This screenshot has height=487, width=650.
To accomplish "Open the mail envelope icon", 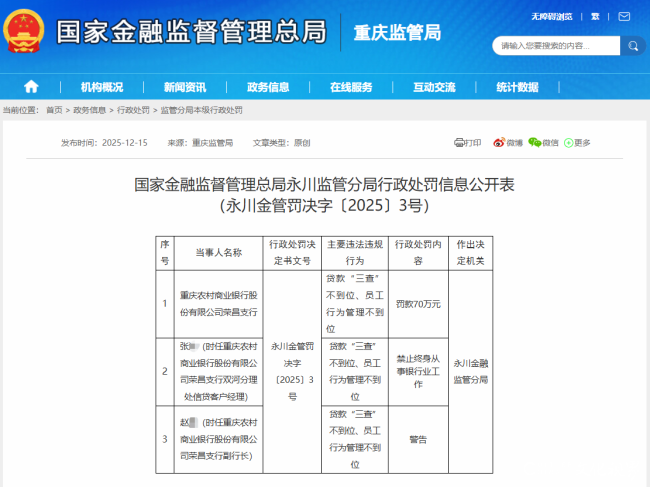I will (x=624, y=17).
